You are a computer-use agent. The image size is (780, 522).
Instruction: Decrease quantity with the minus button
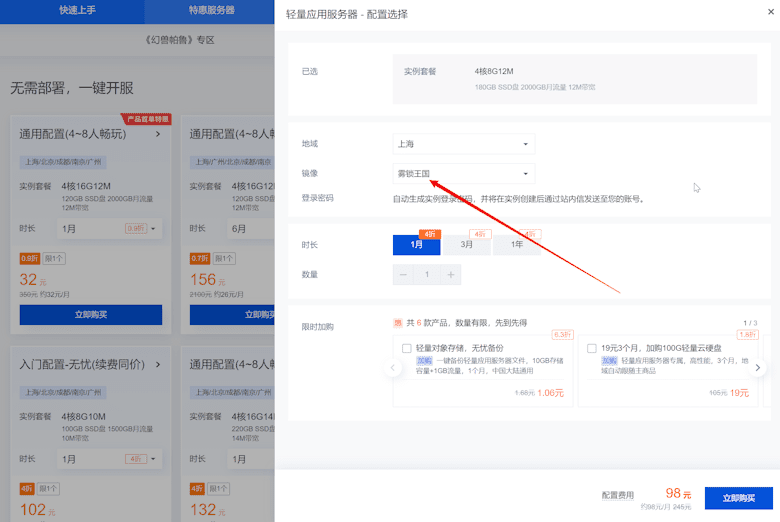point(404,274)
